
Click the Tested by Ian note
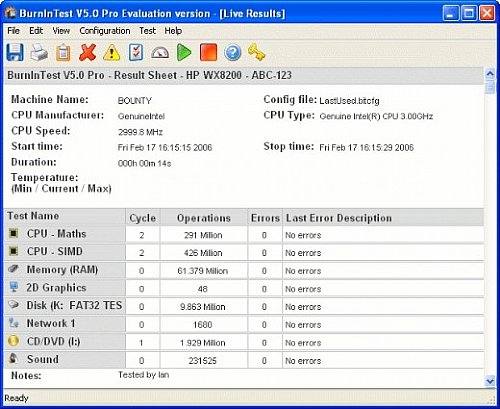tap(143, 375)
